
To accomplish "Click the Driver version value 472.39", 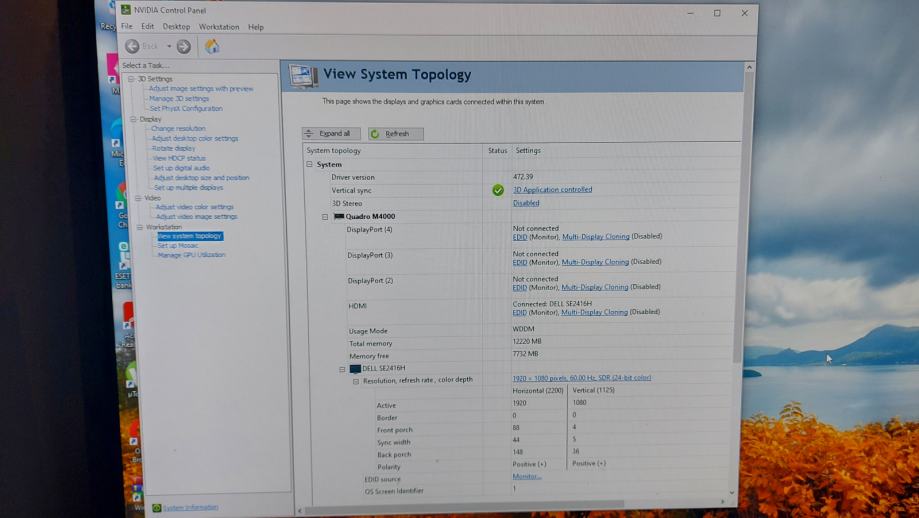I will 523,177.
